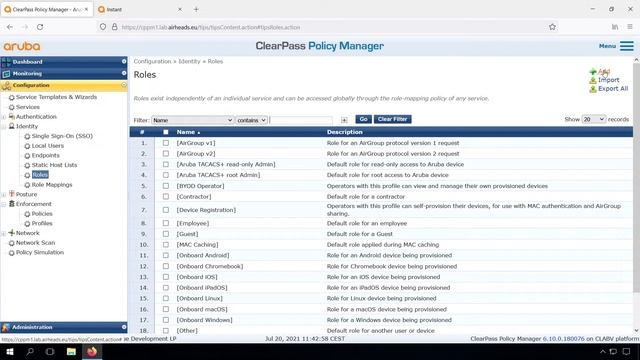Viewport: 640px width, 360px height.
Task: Open the Firefox library icon
Action: click(615, 27)
